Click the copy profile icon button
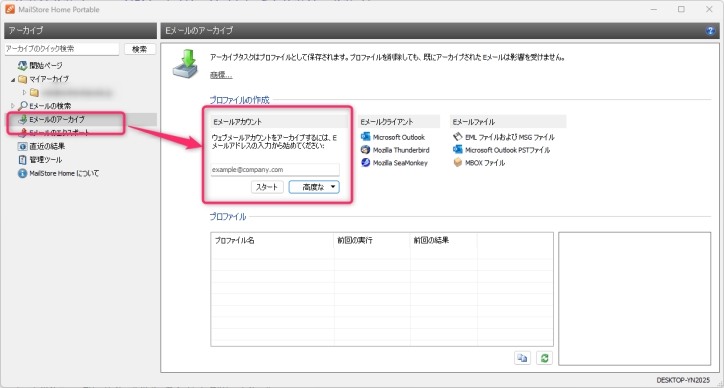This screenshot has height=388, width=724. coord(523,358)
